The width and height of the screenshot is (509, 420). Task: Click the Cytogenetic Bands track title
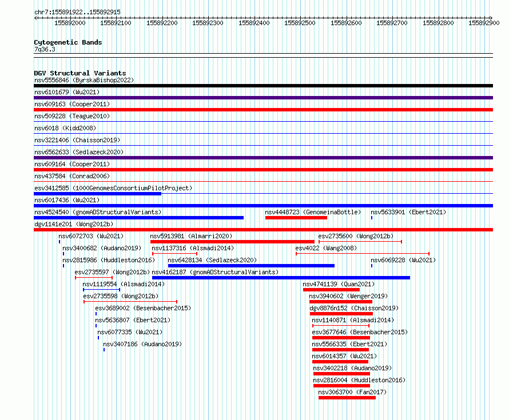[68, 42]
